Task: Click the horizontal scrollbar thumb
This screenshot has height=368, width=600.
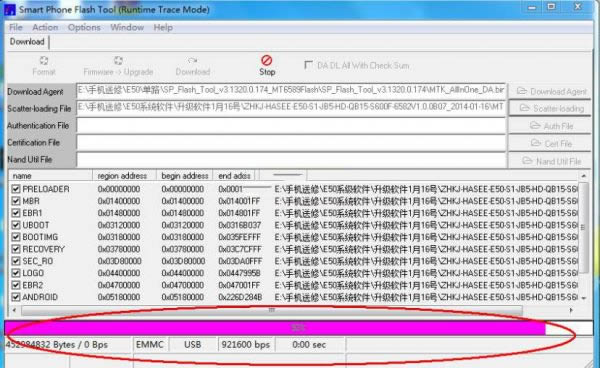Action: pyautogui.click(x=272, y=310)
